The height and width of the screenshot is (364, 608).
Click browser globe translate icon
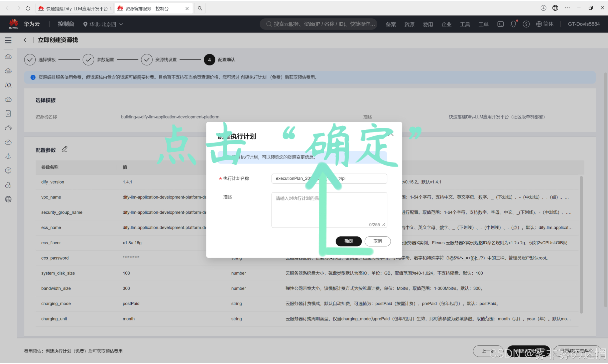click(x=555, y=8)
